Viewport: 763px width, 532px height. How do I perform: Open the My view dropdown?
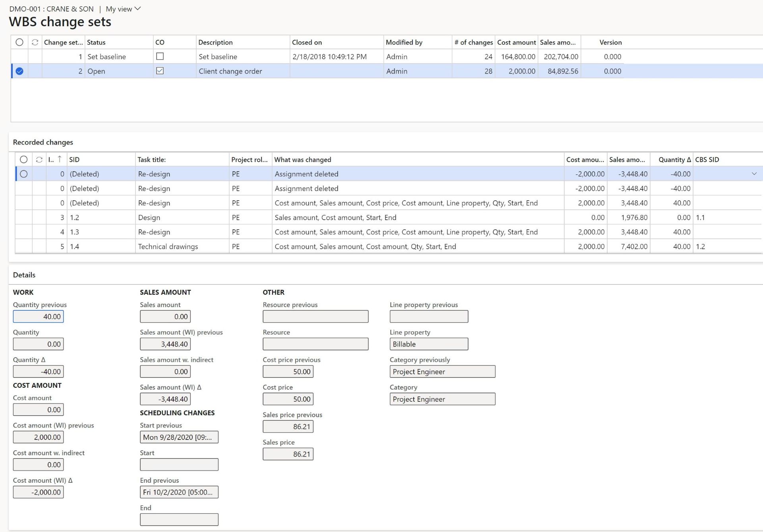point(123,9)
